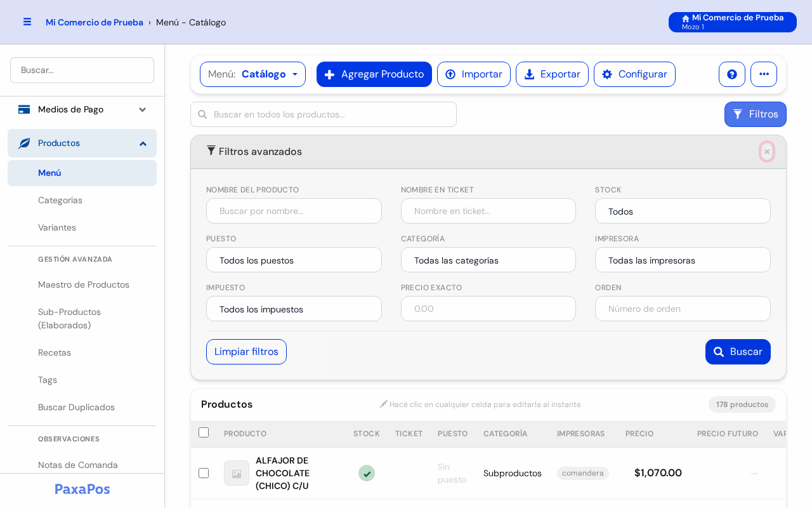Open the Impresora filter dropdown

[x=683, y=260]
